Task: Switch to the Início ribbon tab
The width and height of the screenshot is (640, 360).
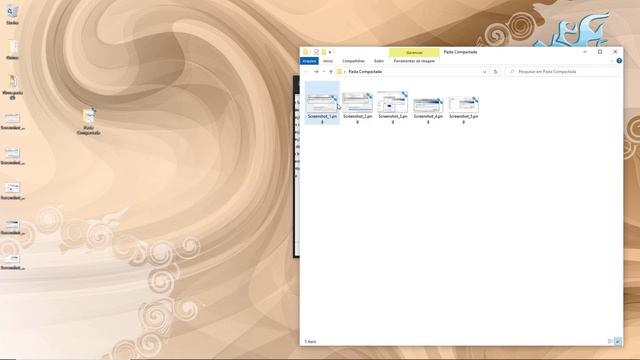Action: pyautogui.click(x=328, y=61)
